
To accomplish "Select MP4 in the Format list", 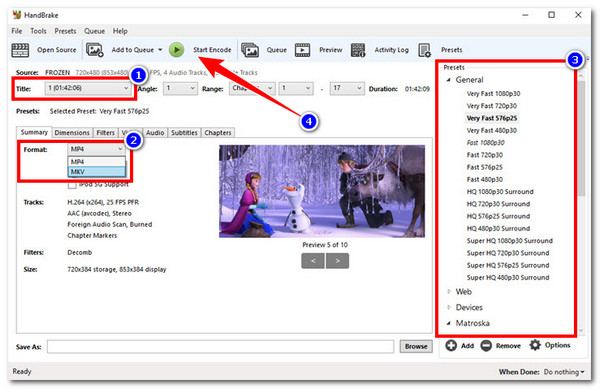I will (96, 162).
